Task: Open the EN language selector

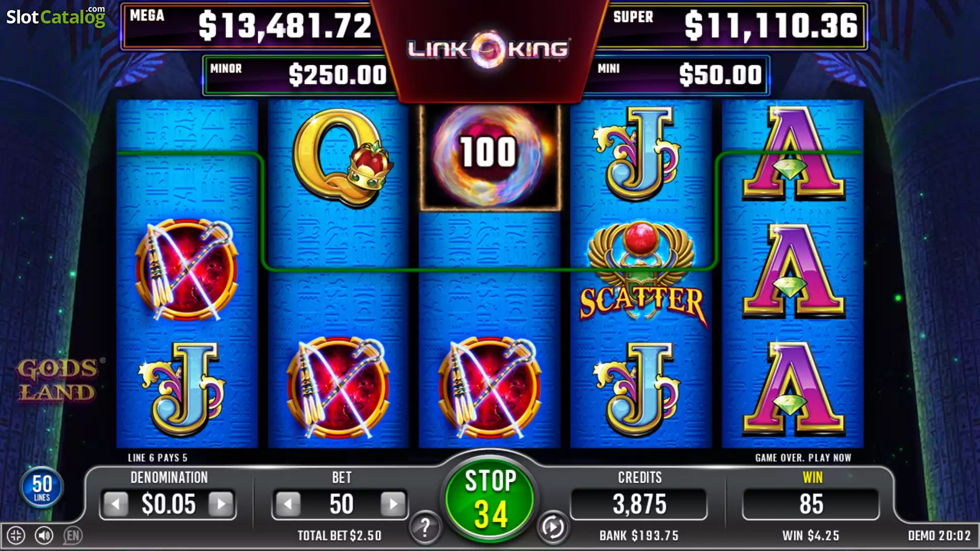Action: (72, 535)
